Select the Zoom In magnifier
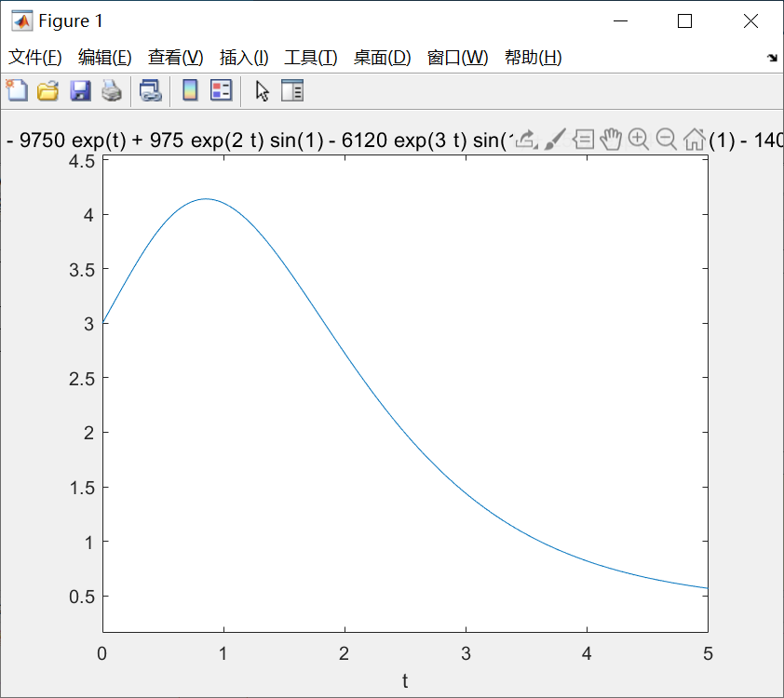 (x=639, y=140)
